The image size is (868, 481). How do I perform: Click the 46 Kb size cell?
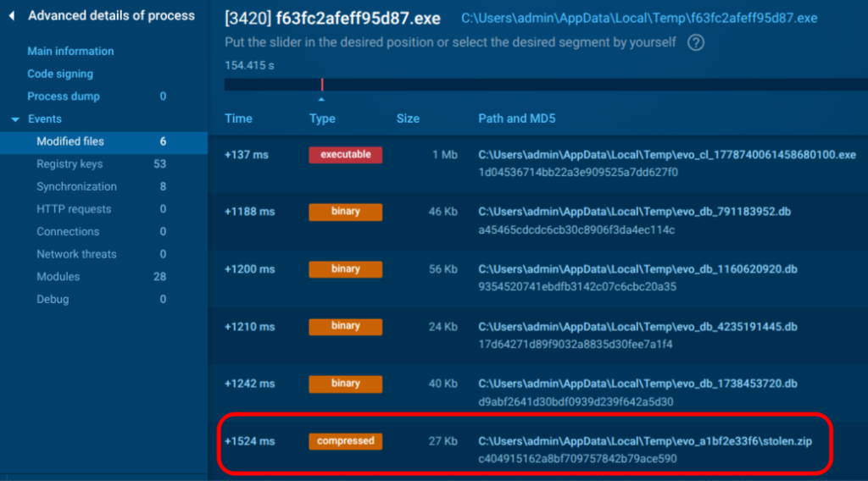[442, 212]
